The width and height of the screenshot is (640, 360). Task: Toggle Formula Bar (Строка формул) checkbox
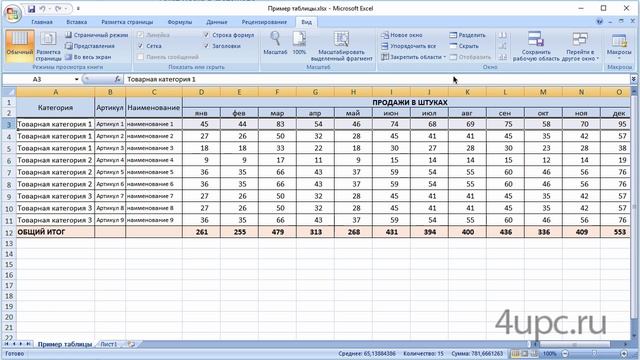pyautogui.click(x=206, y=35)
